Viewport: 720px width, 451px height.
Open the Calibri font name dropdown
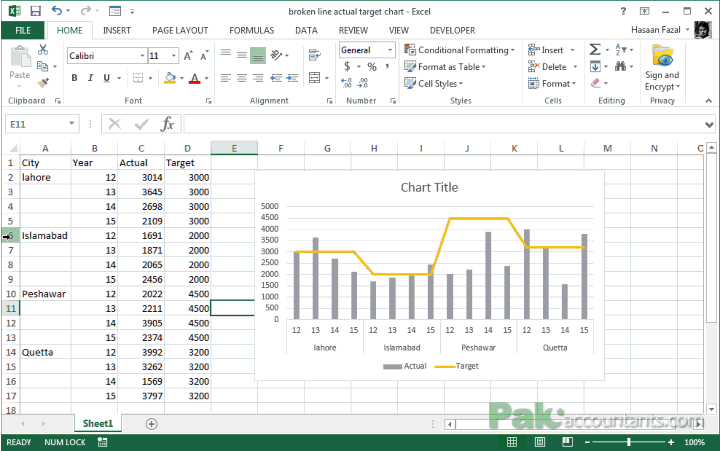[x=142, y=56]
